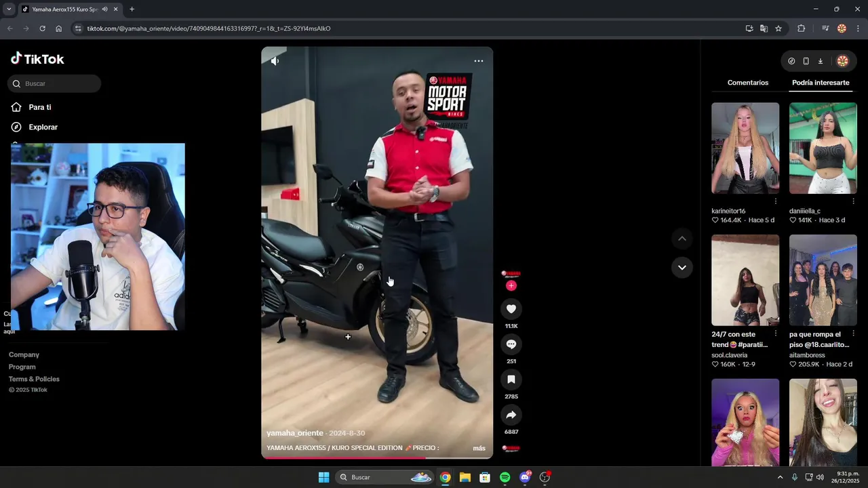
Task: Open File Explorer from the taskbar
Action: [465, 477]
